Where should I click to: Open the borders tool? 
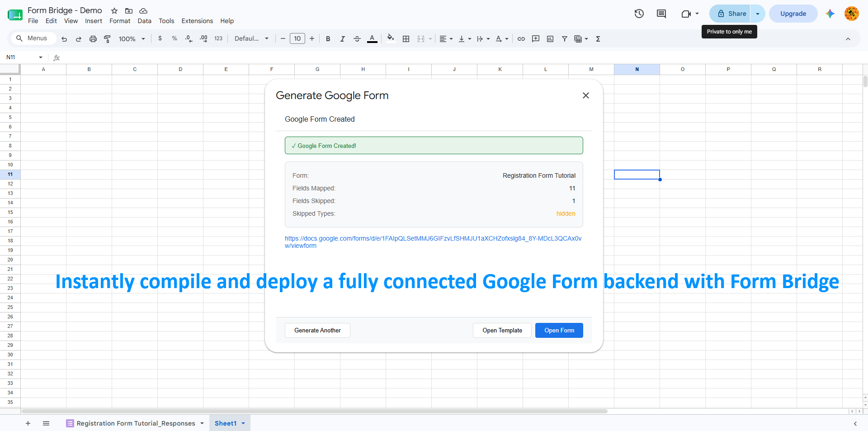point(406,39)
